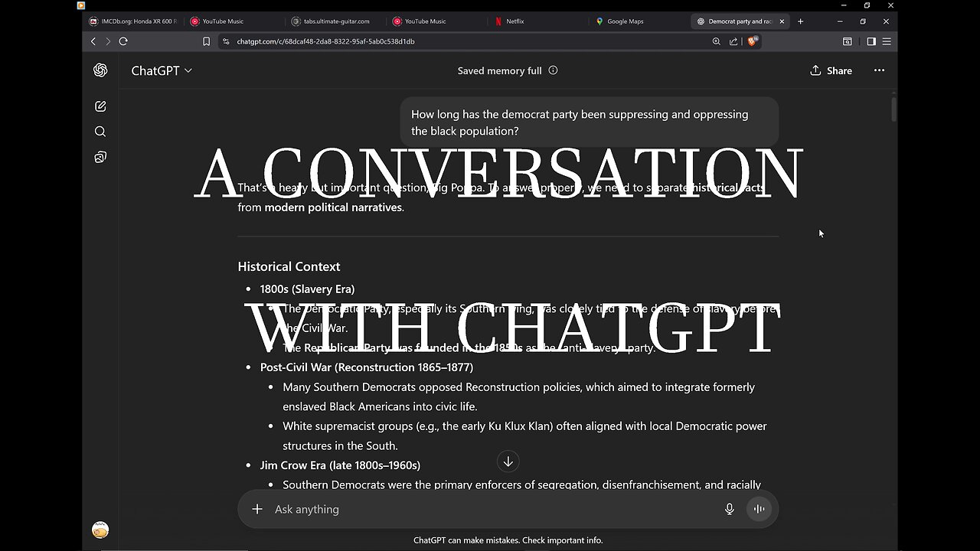Image resolution: width=980 pixels, height=551 pixels.
Task: Click the modern political narratives bold text
Action: click(333, 207)
